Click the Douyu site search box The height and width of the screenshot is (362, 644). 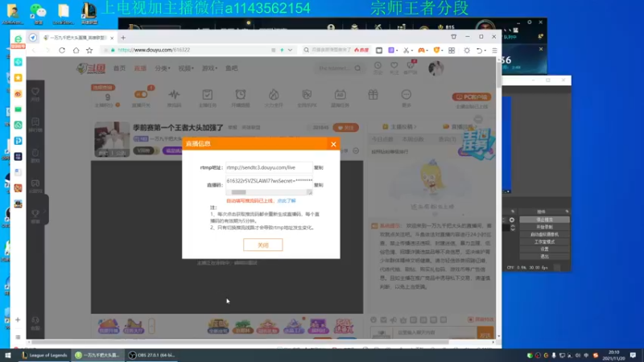point(339,68)
